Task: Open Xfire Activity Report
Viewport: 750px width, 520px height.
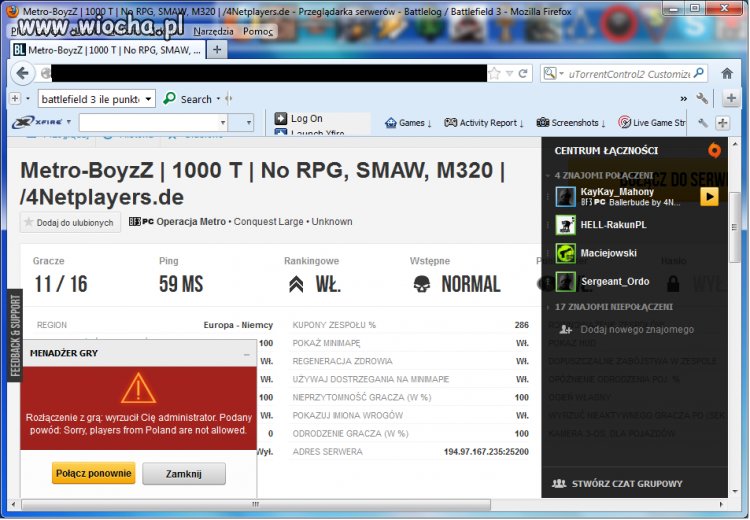Action: (x=483, y=123)
